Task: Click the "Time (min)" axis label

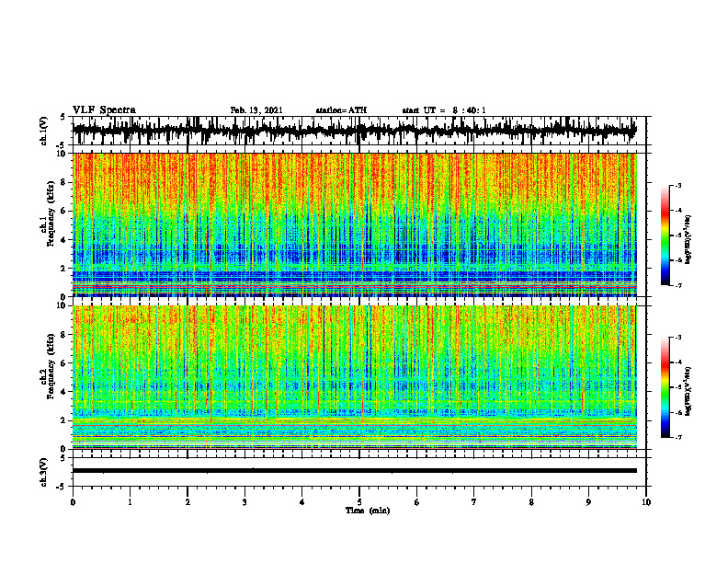Action: coord(368,511)
